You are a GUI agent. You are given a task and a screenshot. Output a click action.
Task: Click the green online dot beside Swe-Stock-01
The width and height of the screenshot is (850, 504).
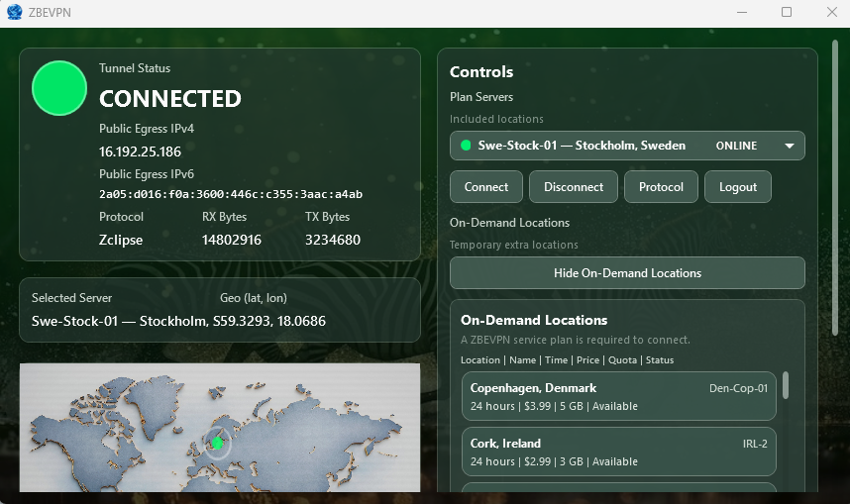pyautogui.click(x=465, y=146)
